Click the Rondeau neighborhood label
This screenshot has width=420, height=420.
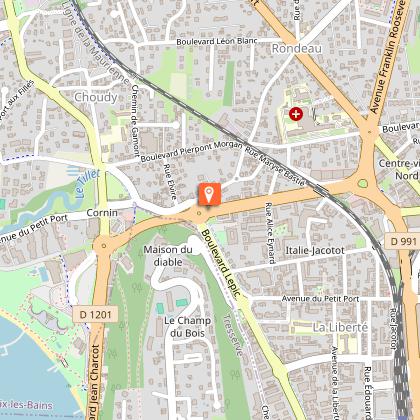(297, 48)
